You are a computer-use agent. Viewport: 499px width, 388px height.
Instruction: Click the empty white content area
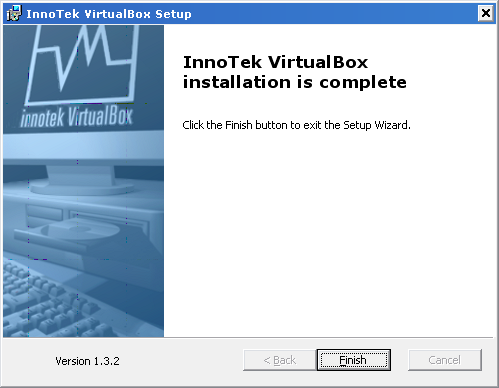pos(328,233)
